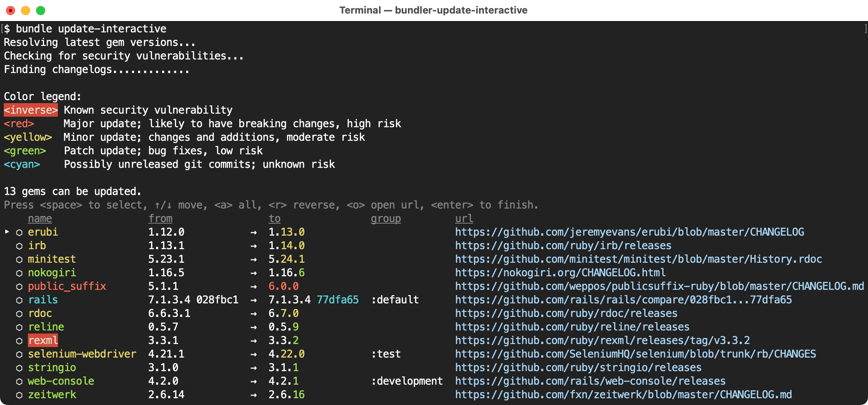
Task: Open the erubi CHANGELOG link
Action: tap(630, 232)
